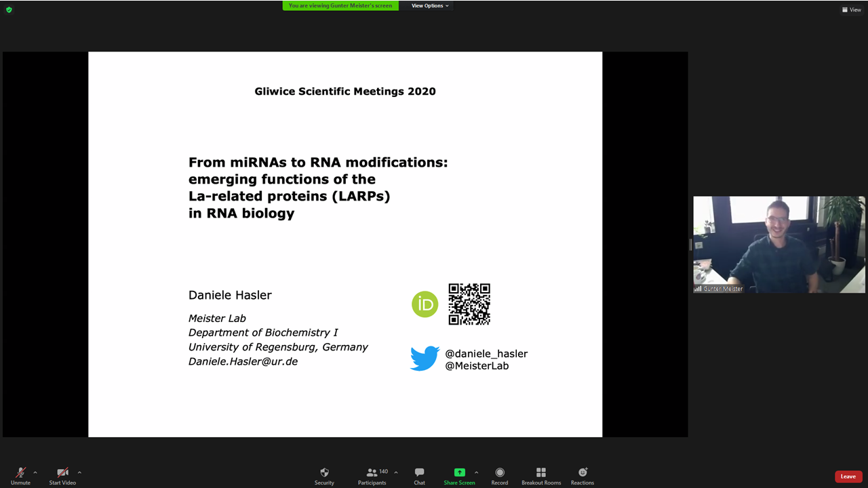868x488 pixels.
Task: Open the Chat panel
Action: 419,473
